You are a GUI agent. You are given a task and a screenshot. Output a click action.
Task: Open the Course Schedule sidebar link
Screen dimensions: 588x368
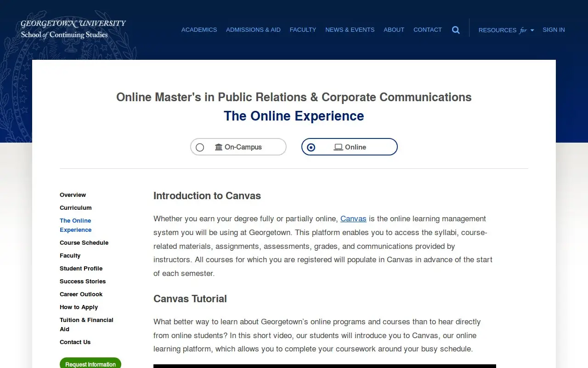[x=84, y=243]
